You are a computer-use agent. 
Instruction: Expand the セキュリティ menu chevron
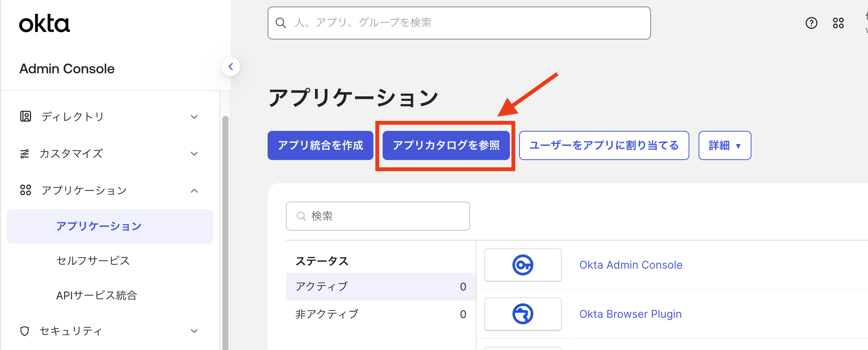194,331
